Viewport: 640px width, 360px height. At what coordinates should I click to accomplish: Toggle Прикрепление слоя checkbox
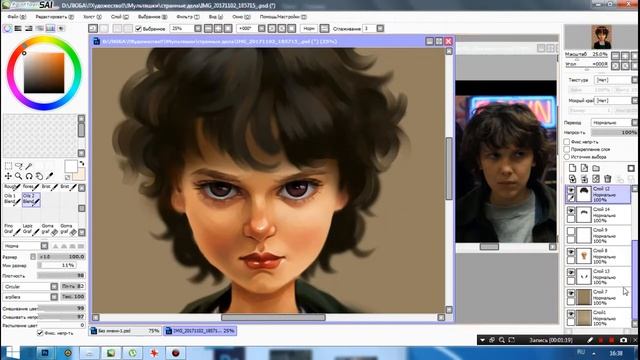567,149
